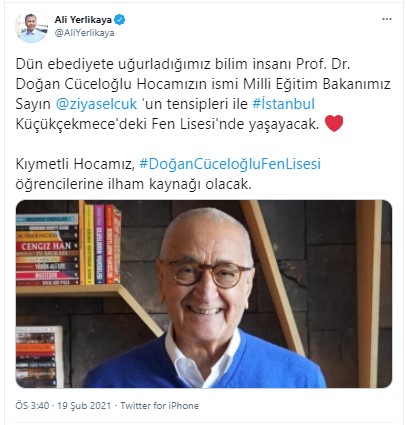Click the 19 Şub 2021 date
406x425 pixels.
pyautogui.click(x=84, y=406)
